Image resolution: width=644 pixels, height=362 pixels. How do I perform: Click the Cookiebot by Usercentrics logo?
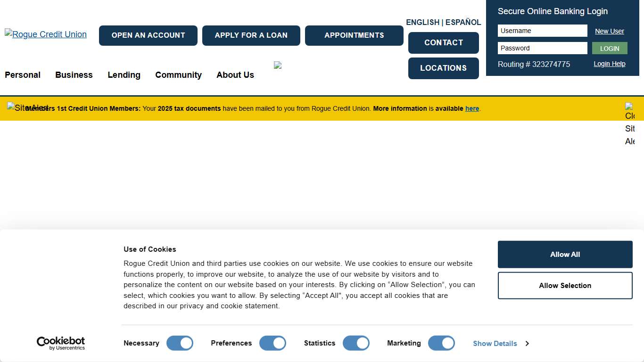click(61, 343)
